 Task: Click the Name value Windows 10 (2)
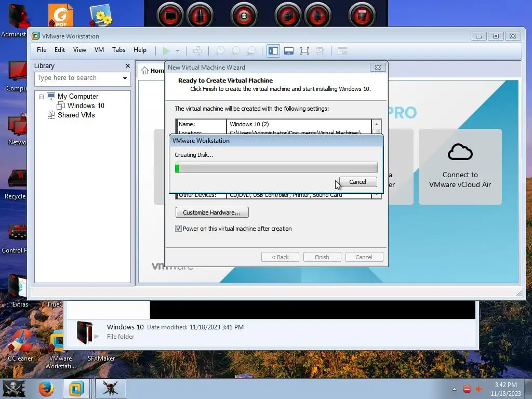pos(249,124)
